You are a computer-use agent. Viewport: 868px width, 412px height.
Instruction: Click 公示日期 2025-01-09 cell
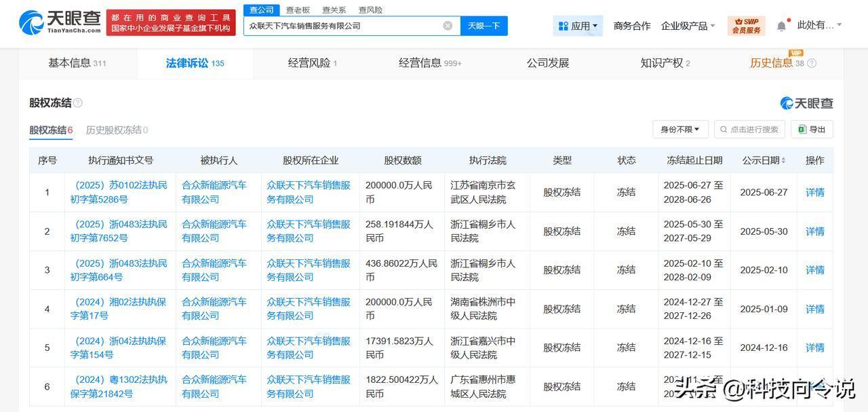coord(764,309)
